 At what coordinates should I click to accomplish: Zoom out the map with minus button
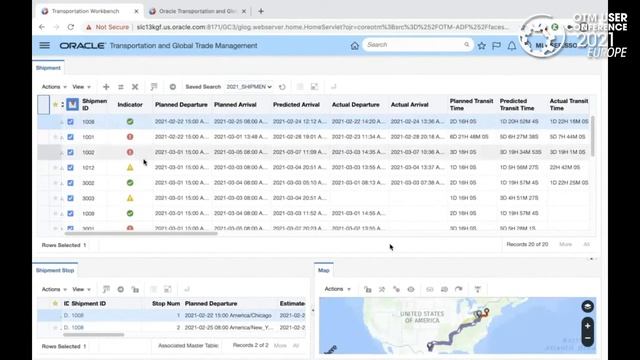tap(587, 338)
